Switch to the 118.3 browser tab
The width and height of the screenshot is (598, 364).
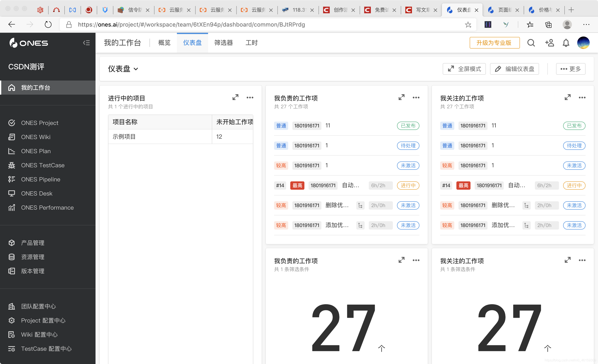click(x=298, y=10)
